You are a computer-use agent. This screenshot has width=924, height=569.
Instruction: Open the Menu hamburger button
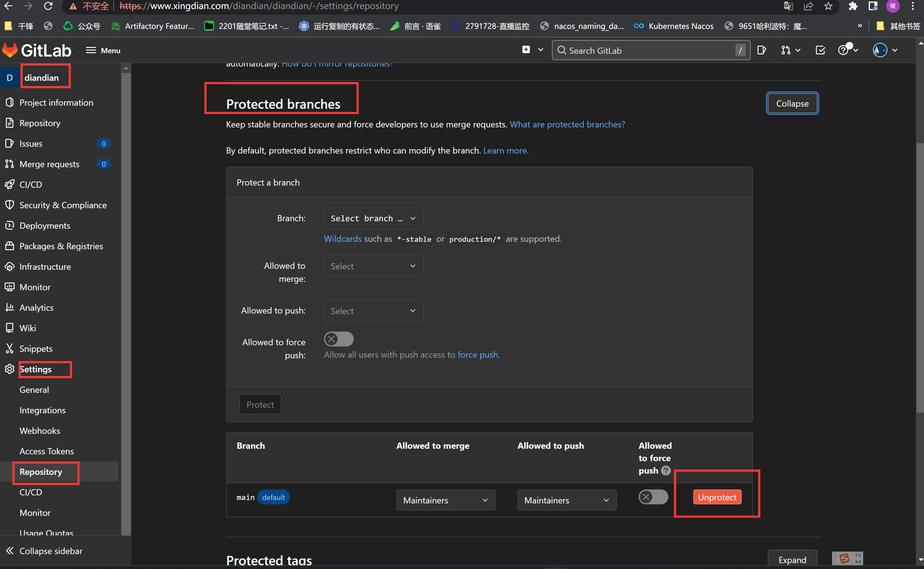[x=103, y=50]
